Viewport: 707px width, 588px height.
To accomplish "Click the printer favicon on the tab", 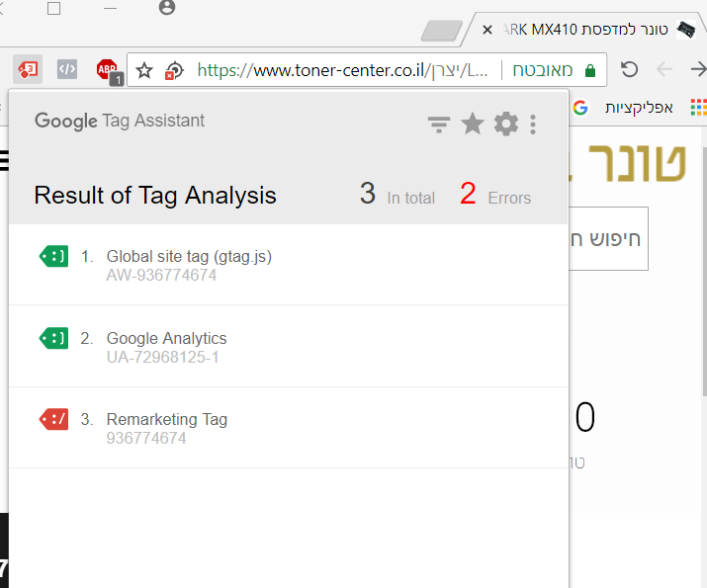I will [x=686, y=30].
